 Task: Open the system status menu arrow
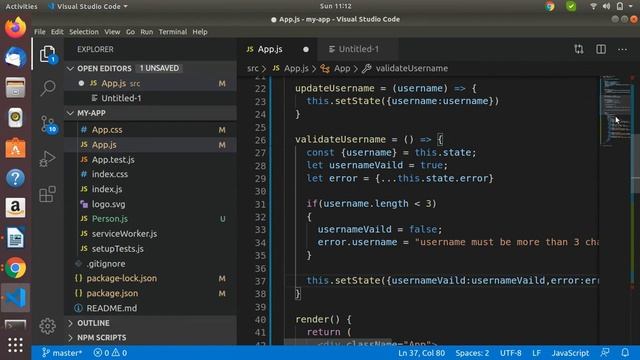[631, 6]
